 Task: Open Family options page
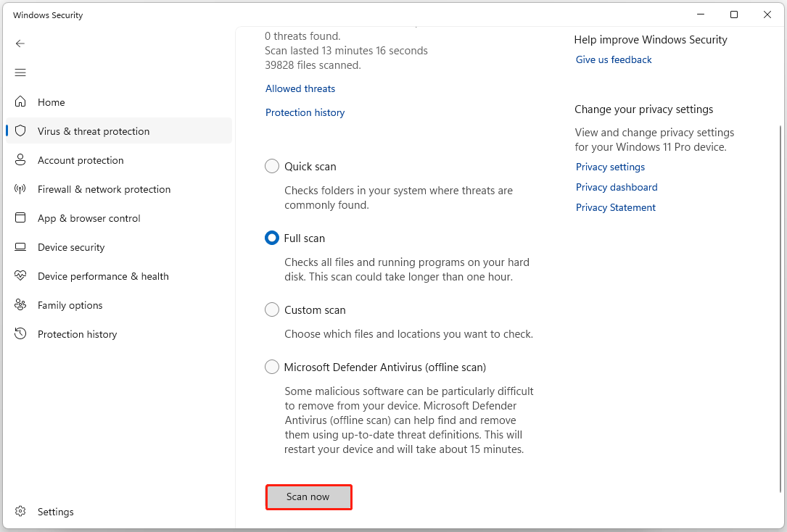coord(119,305)
